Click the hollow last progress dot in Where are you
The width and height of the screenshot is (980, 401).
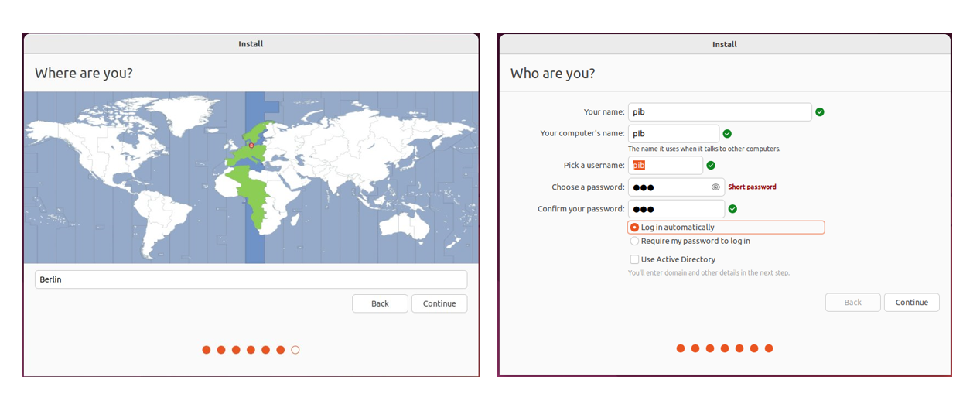click(295, 350)
